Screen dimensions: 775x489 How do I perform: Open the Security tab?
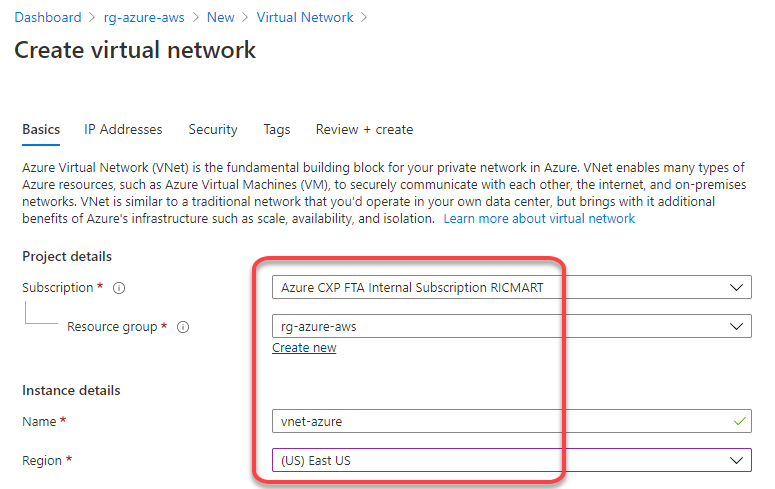coord(213,130)
